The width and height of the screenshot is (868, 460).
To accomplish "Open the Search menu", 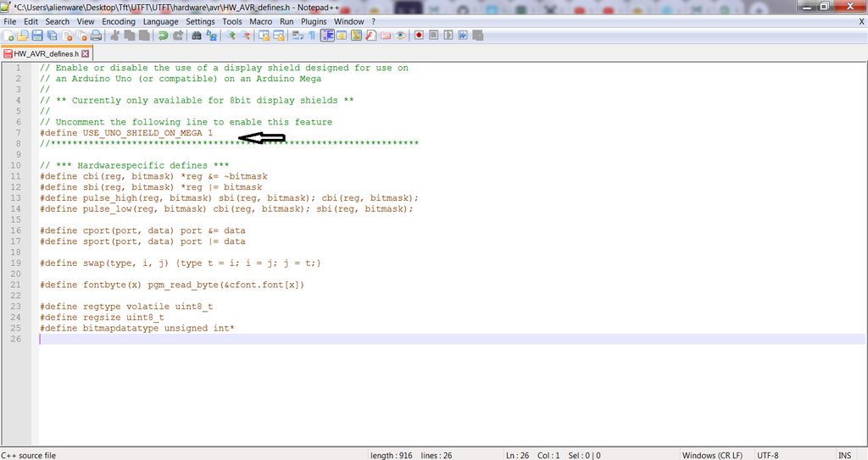I will [x=58, y=21].
